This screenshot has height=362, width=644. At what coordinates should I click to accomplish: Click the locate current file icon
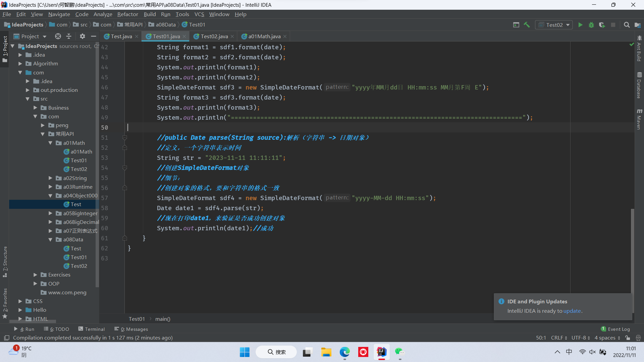58,36
